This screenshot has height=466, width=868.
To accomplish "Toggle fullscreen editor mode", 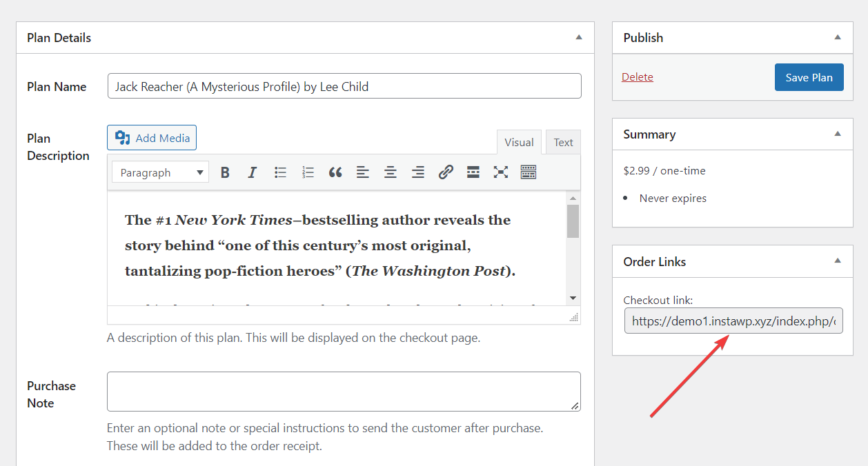I will pyautogui.click(x=501, y=172).
